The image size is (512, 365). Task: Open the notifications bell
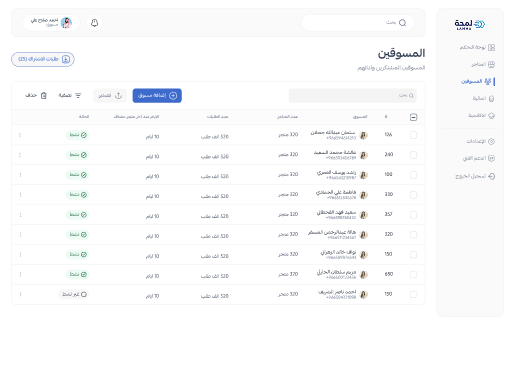pos(94,23)
